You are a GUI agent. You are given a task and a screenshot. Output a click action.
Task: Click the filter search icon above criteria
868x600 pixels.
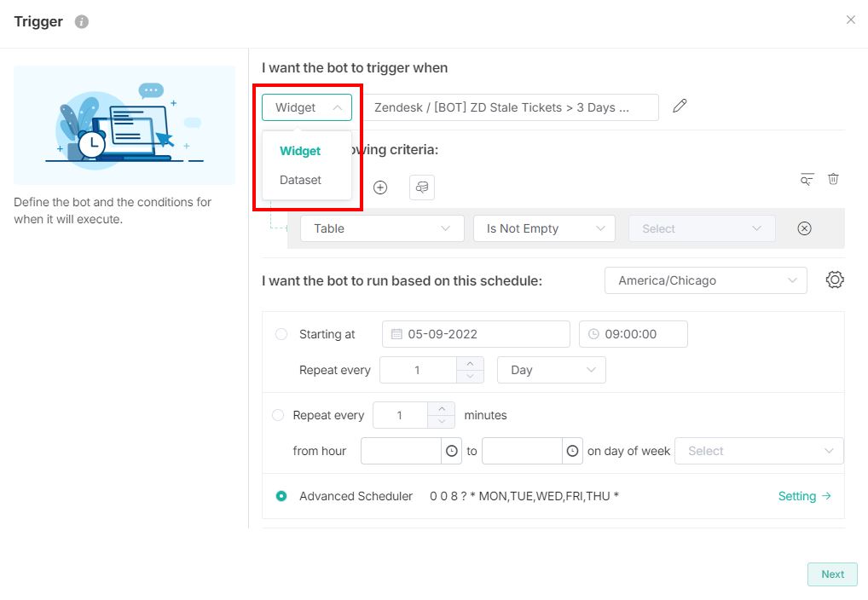pyautogui.click(x=807, y=179)
